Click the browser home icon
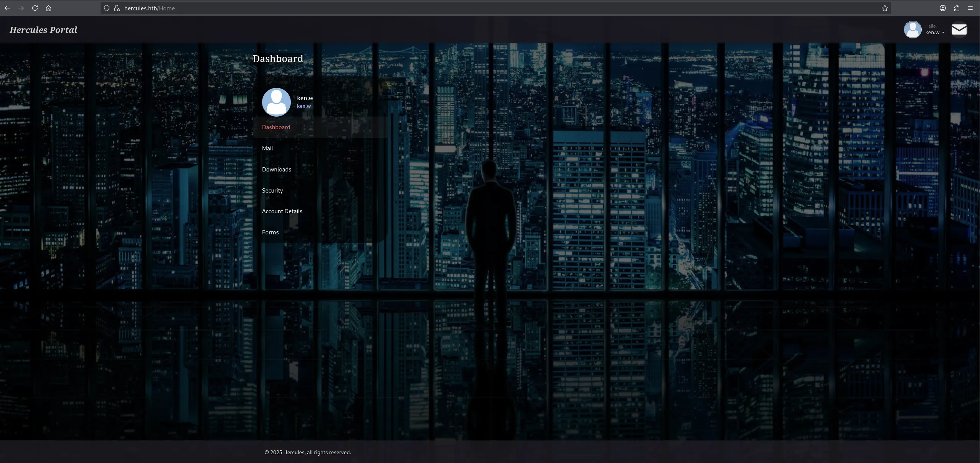The height and width of the screenshot is (463, 980). [48, 8]
